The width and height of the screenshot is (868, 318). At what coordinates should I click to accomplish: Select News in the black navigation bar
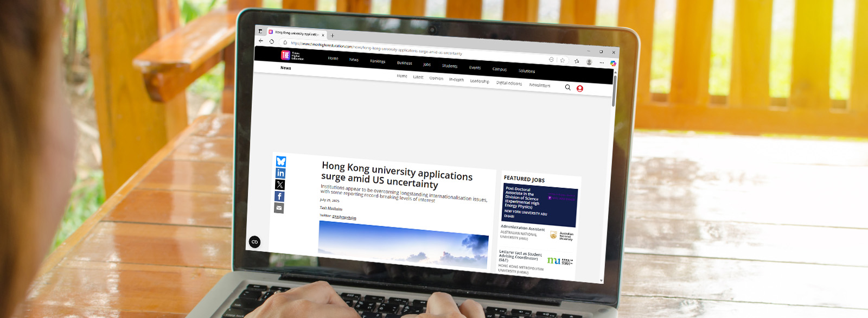[354, 60]
